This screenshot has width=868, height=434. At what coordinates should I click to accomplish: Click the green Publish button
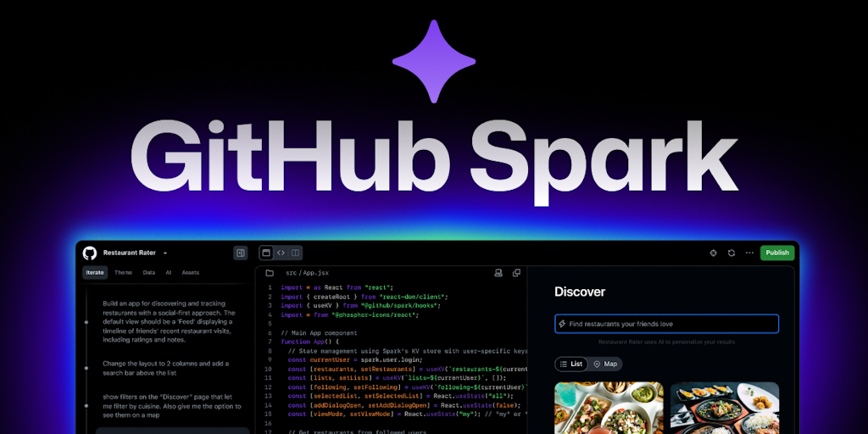click(x=777, y=253)
